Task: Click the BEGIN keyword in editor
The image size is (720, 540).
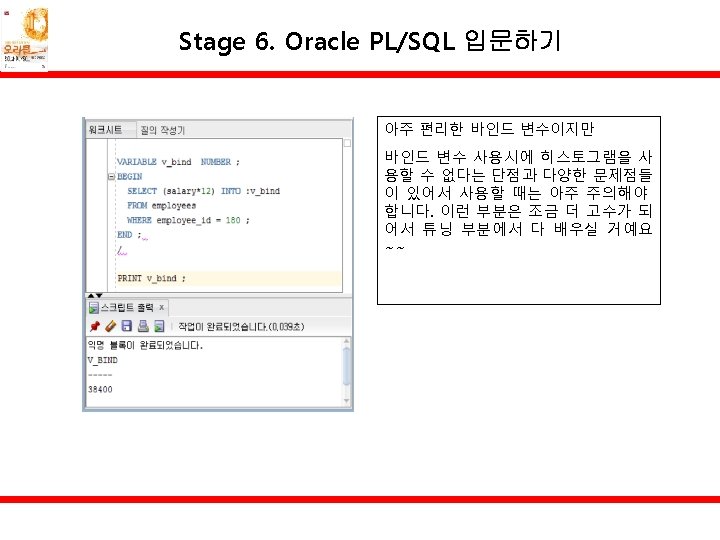Action: coord(129,176)
